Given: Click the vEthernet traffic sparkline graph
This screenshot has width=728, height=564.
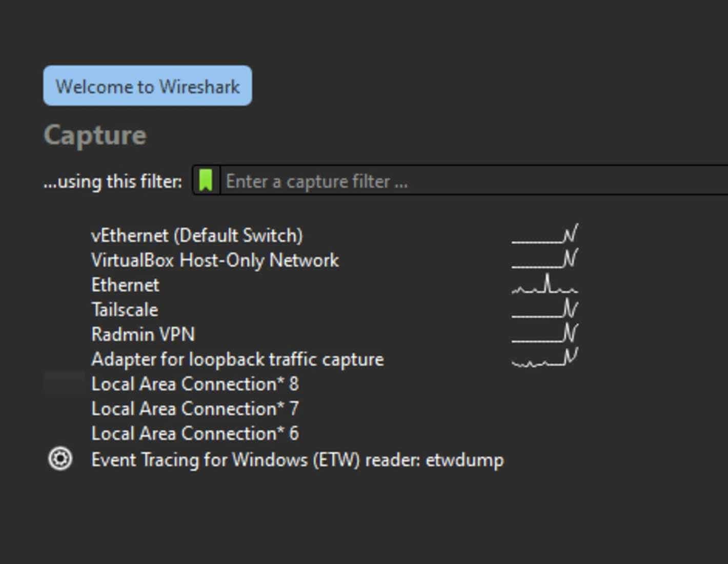Looking at the screenshot, I should click(545, 234).
